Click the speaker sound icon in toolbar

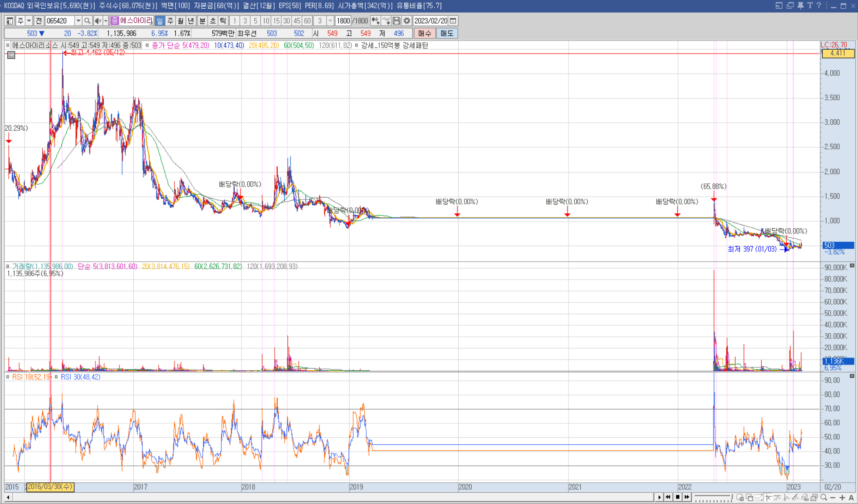tap(98, 21)
